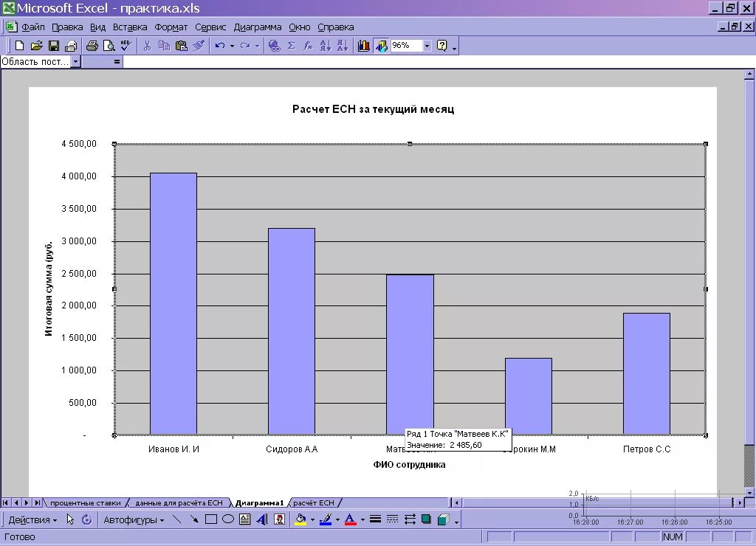
Task: Click the Print icon in toolbar
Action: click(92, 46)
